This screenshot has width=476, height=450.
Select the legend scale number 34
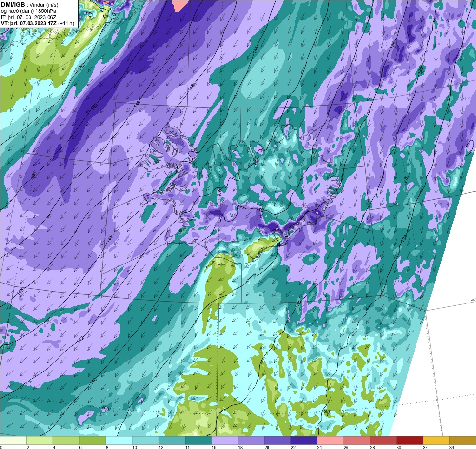(451, 447)
